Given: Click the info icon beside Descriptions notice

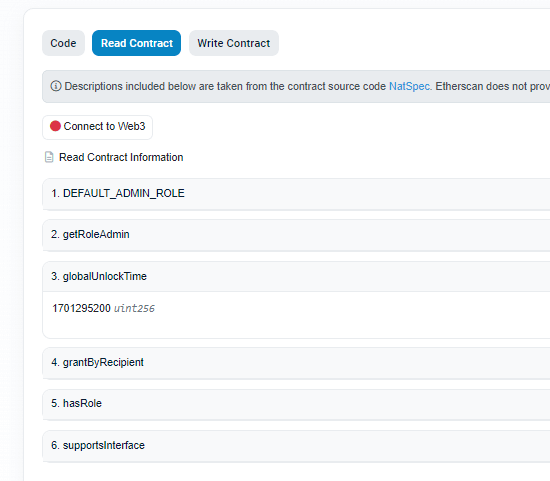Looking at the screenshot, I should point(56,86).
